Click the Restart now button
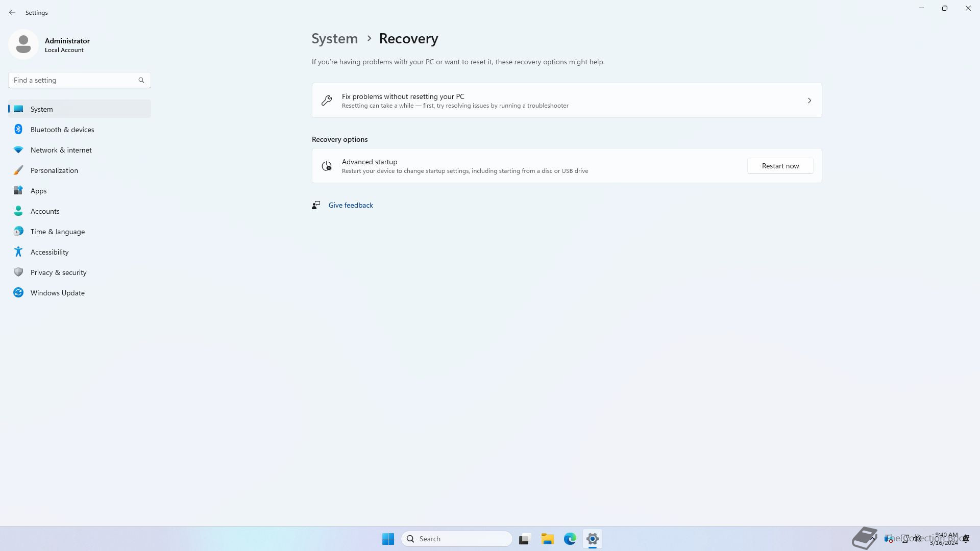 [780, 166]
